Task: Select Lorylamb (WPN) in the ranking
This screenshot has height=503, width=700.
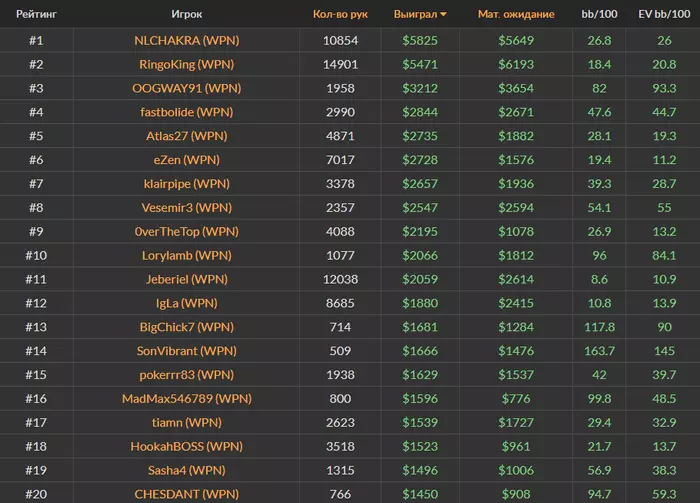Action: [187, 255]
